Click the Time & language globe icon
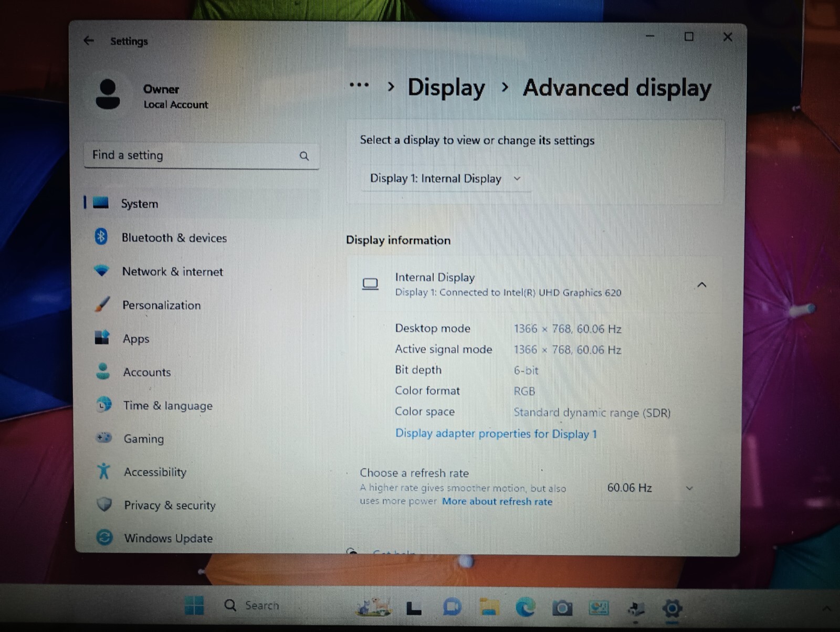Screen dimensions: 840x632 click(x=104, y=405)
